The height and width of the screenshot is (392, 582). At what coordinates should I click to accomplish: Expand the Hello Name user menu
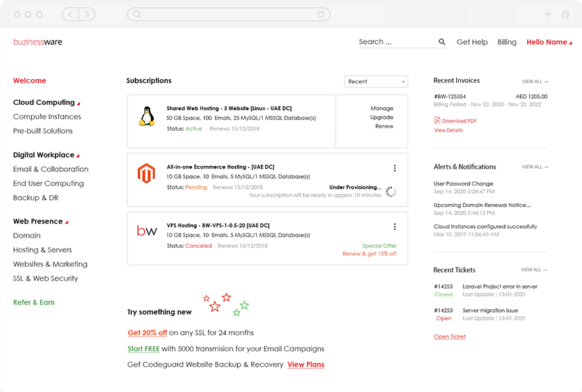tap(549, 42)
